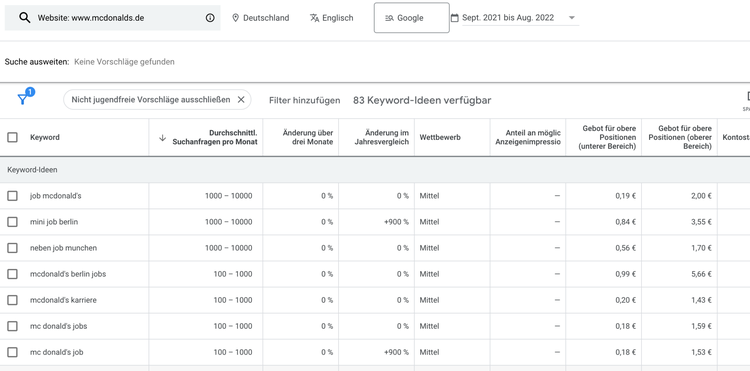Click keyword text mc donald's jobs

tap(58, 326)
